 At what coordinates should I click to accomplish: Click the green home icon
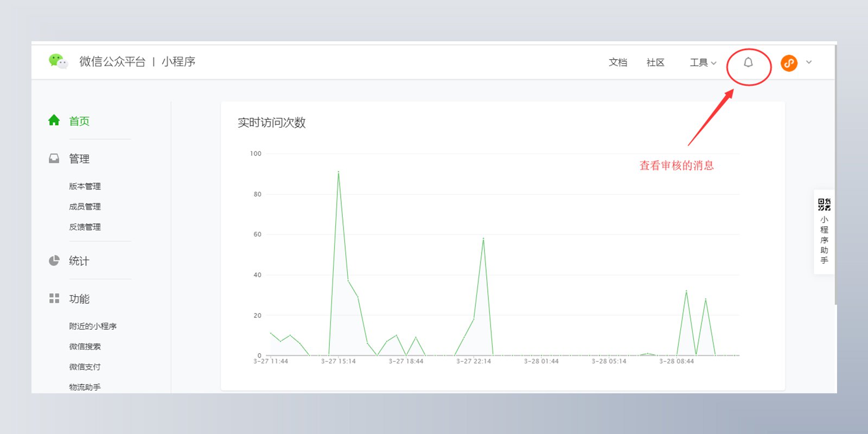(x=54, y=120)
